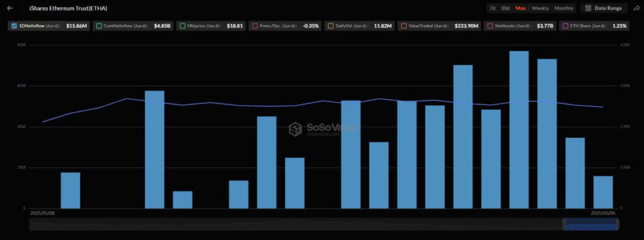Enable the ValueTraded checkbox

tap(403, 26)
